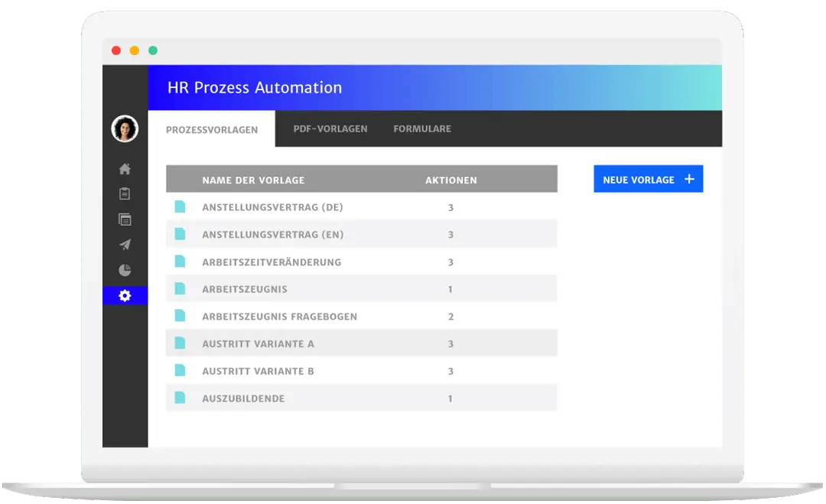Click the Aktionen column header

pyautogui.click(x=452, y=179)
